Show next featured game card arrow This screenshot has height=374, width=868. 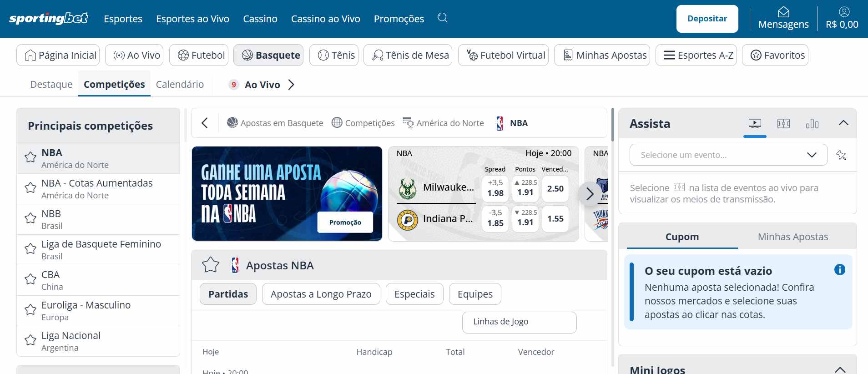click(590, 194)
